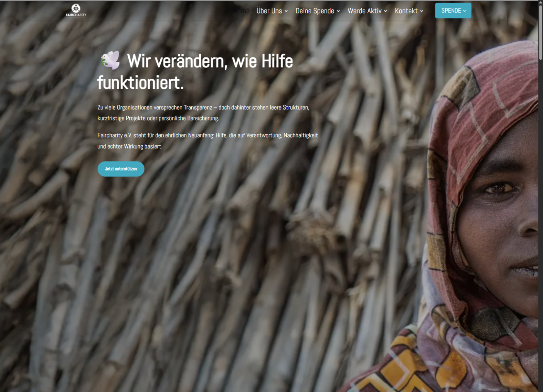The width and height of the screenshot is (543, 392).
Task: Click the Faircharity logo in the header
Action: (x=76, y=11)
